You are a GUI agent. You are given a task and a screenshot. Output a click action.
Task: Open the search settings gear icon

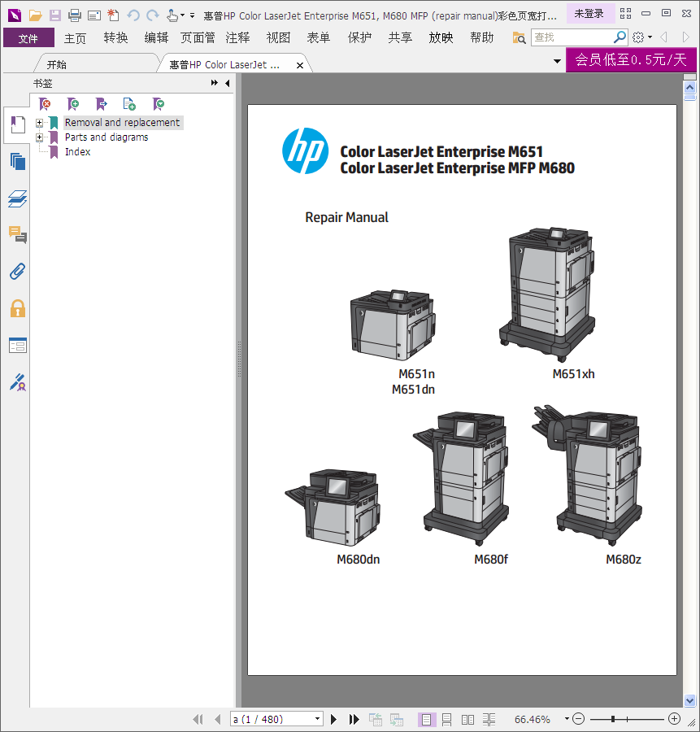638,37
